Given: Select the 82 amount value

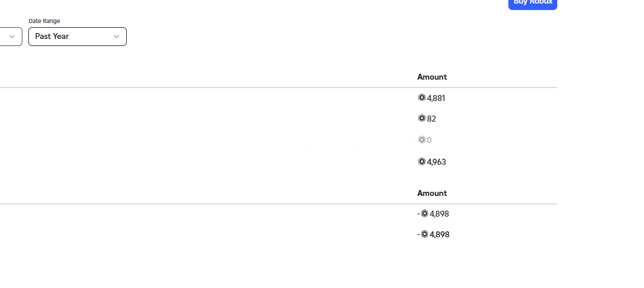Looking at the screenshot, I should 432,119.
